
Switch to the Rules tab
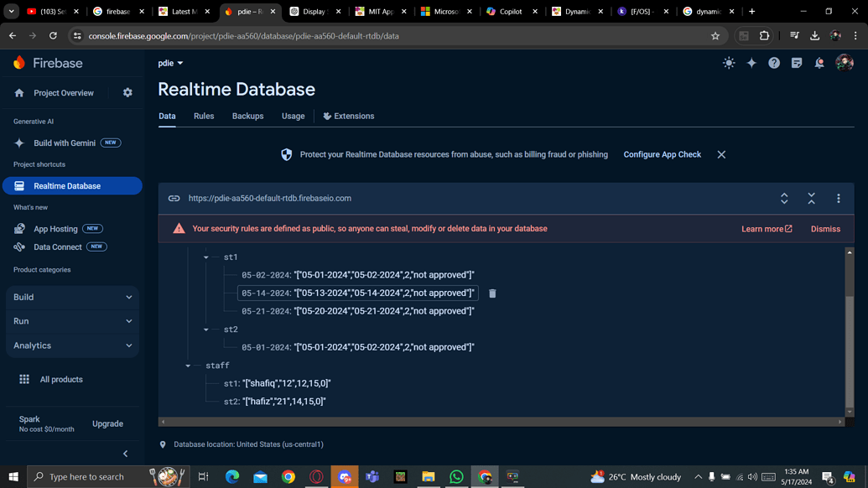204,116
